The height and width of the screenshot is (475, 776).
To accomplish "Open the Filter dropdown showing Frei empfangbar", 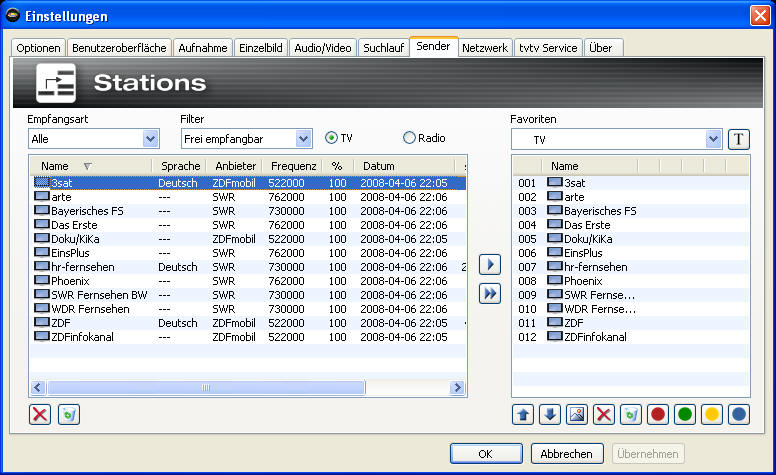I will coord(303,139).
